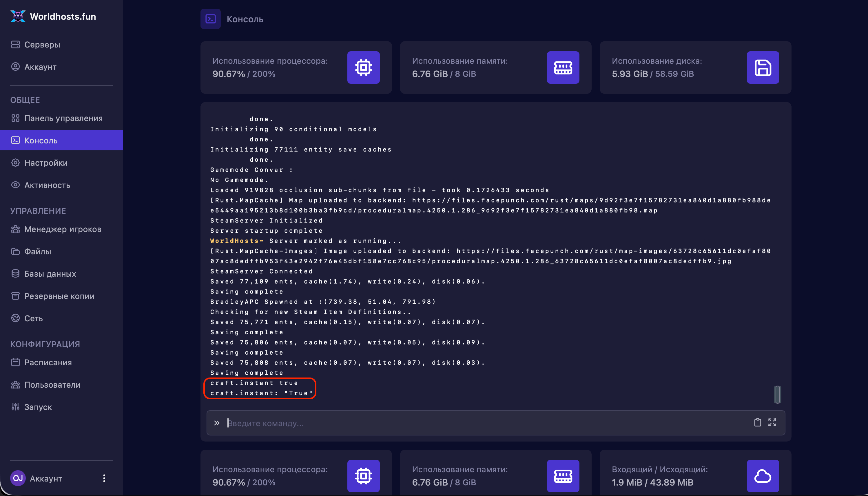Viewport: 868px width, 496px height.
Task: Click the Резервные копии archive icon
Action: [x=15, y=296]
